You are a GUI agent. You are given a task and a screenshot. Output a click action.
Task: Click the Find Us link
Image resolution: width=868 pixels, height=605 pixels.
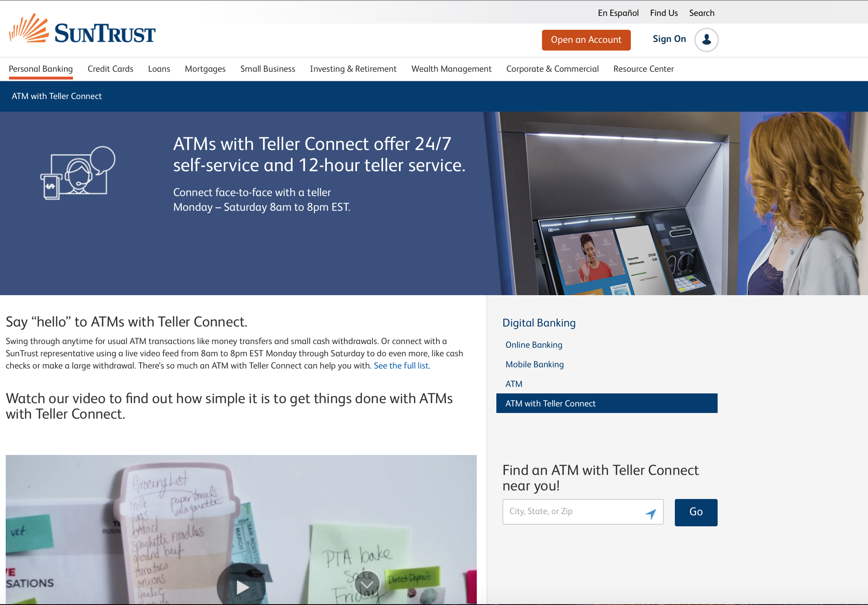click(664, 13)
